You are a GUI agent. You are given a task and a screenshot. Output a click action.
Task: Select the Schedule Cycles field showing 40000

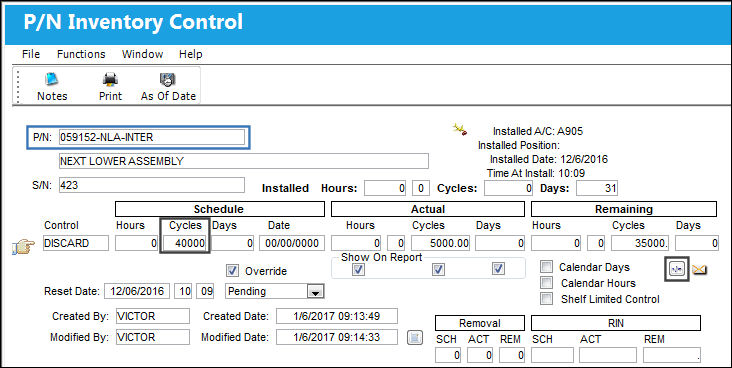click(x=185, y=243)
